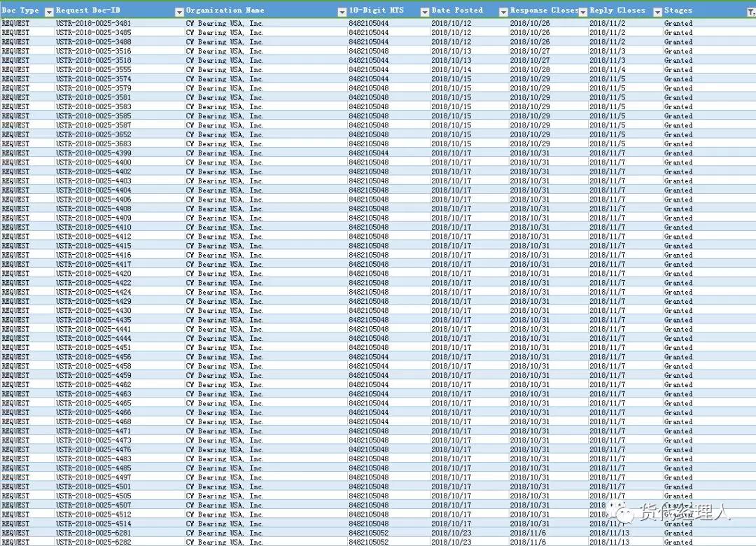Click Date Posted in row USTR-2018-0025-3481
Viewport: 756px width, 546px height.
[451, 23]
